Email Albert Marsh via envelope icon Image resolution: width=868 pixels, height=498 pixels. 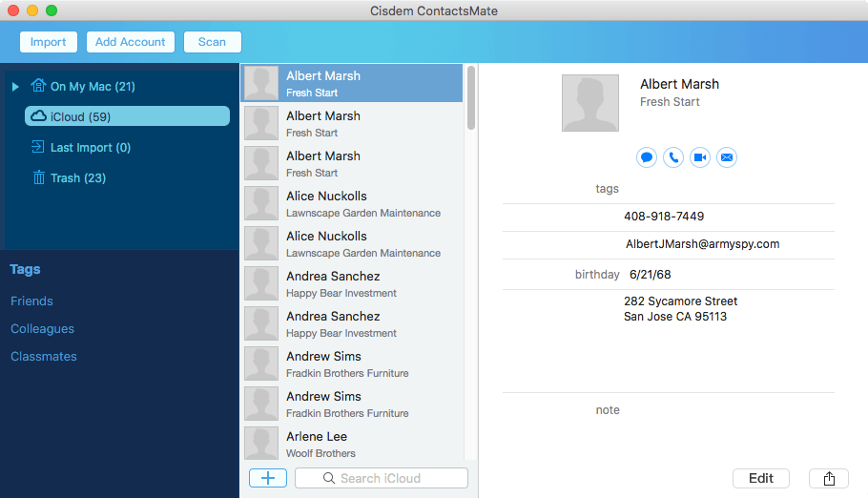point(727,157)
